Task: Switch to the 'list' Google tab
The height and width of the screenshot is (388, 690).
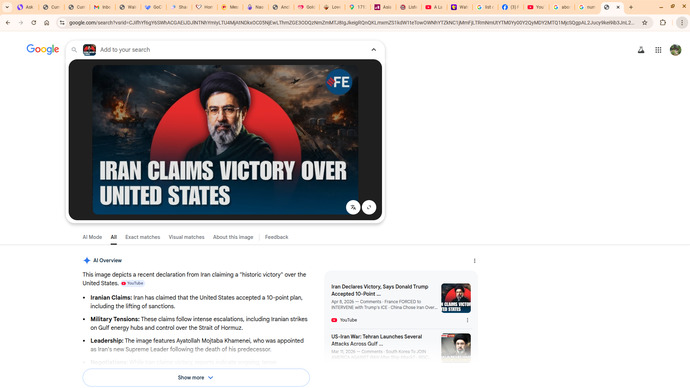Action: tap(485, 7)
